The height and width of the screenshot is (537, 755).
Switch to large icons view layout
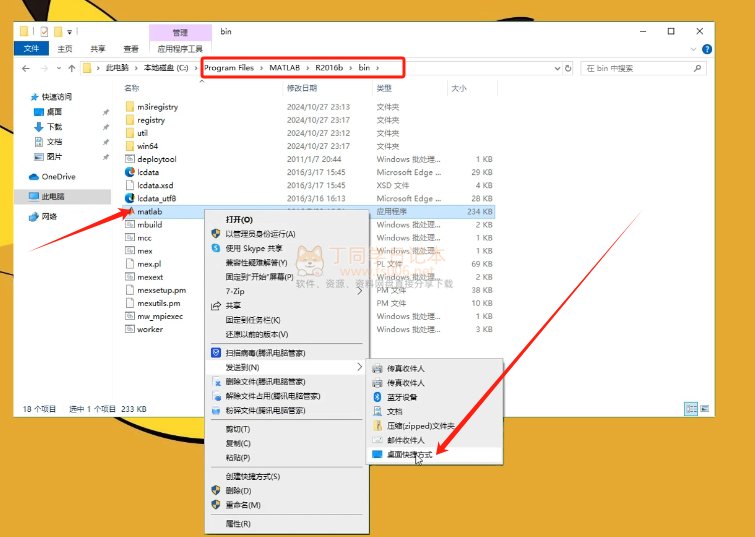[704, 409]
